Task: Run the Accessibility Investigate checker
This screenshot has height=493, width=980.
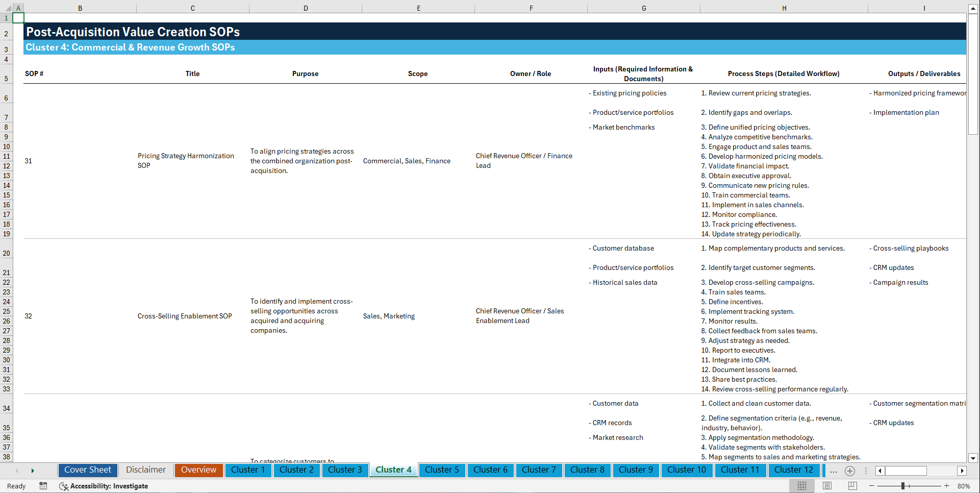Action: [104, 486]
